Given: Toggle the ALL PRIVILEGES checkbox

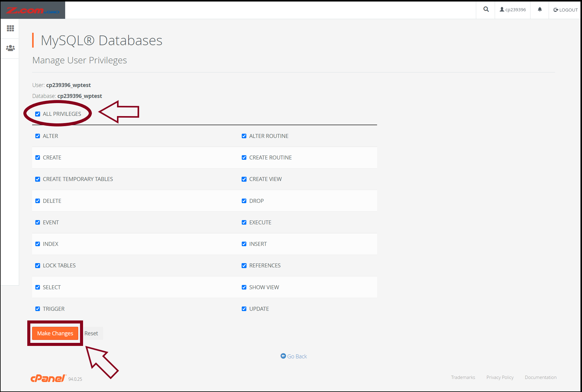Looking at the screenshot, I should [x=38, y=114].
